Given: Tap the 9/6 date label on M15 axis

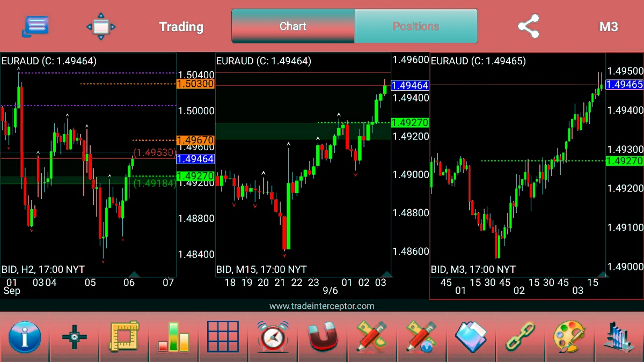Looking at the screenshot, I should (331, 291).
